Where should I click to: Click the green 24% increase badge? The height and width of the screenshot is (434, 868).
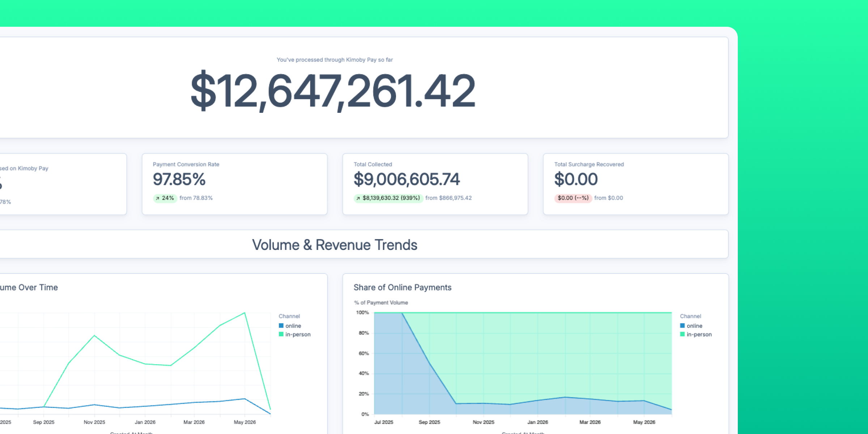(x=165, y=198)
